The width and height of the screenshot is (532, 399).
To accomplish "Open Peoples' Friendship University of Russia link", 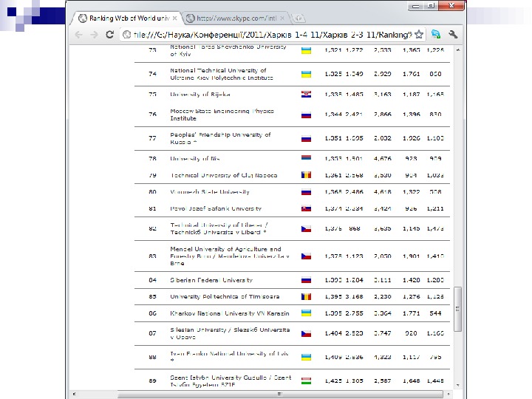I will tap(220, 138).
